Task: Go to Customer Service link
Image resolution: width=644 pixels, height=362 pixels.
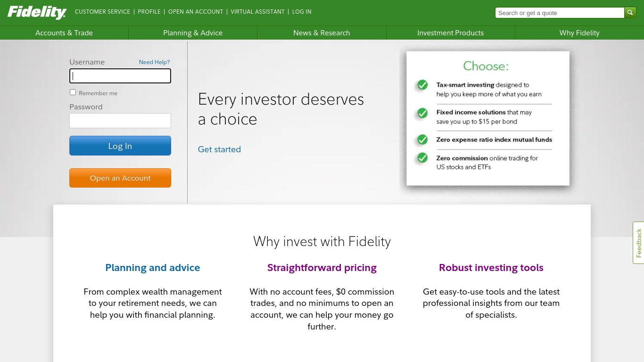Action: [102, 12]
